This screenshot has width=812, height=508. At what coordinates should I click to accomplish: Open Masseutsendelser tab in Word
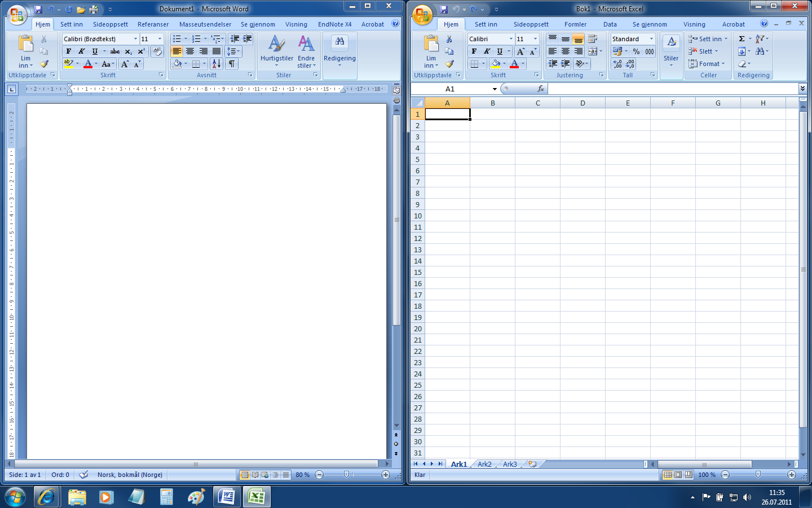(x=205, y=24)
